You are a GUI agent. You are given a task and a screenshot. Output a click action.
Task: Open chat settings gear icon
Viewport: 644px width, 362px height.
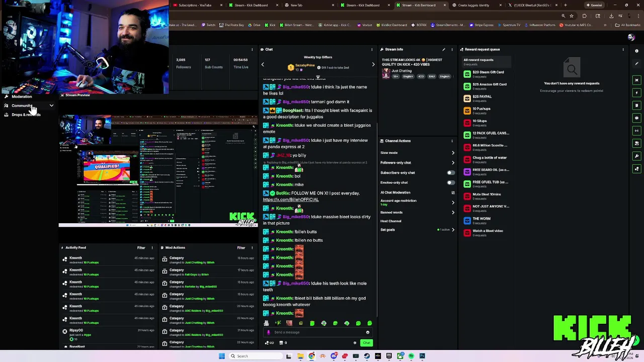point(355,343)
